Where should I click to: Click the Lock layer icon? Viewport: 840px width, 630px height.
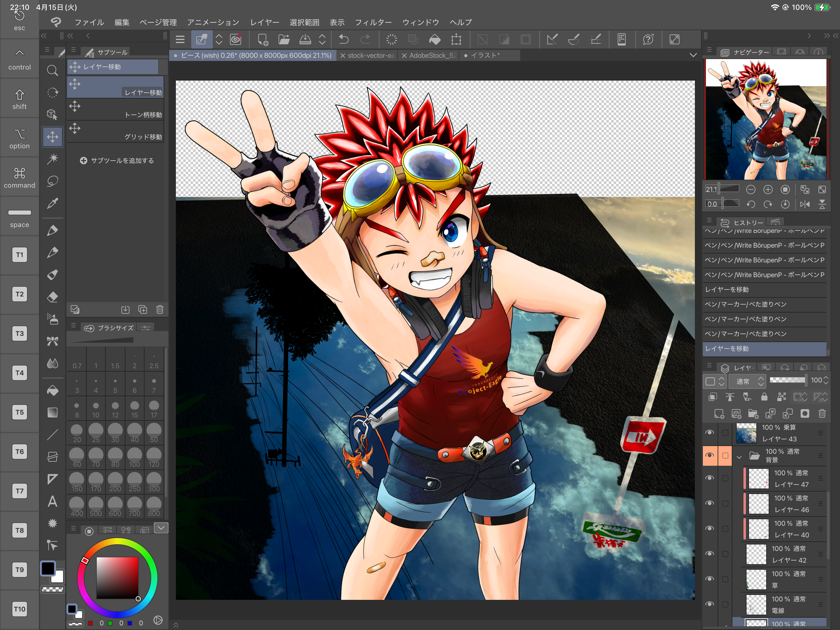(764, 397)
